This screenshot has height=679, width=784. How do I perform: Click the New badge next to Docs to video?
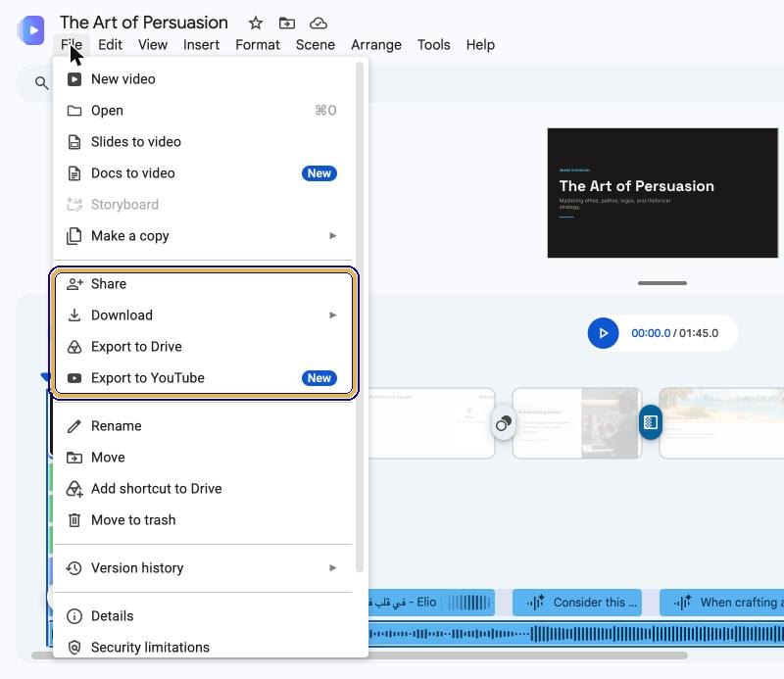(x=319, y=173)
